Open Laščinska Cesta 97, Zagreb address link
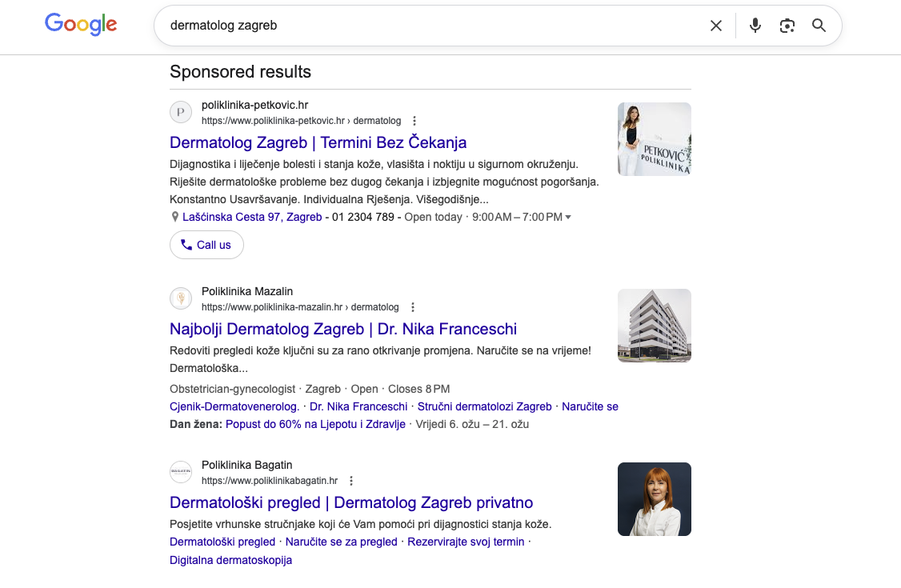The width and height of the screenshot is (901, 588). [x=252, y=217]
